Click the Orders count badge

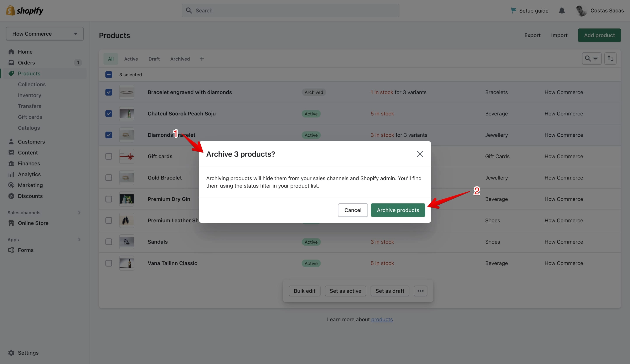click(78, 63)
